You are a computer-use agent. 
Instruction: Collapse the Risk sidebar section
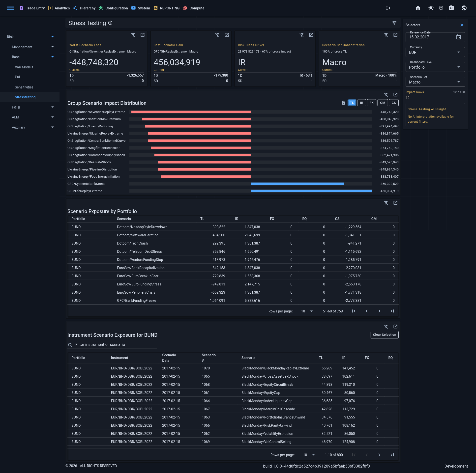pyautogui.click(x=30, y=37)
